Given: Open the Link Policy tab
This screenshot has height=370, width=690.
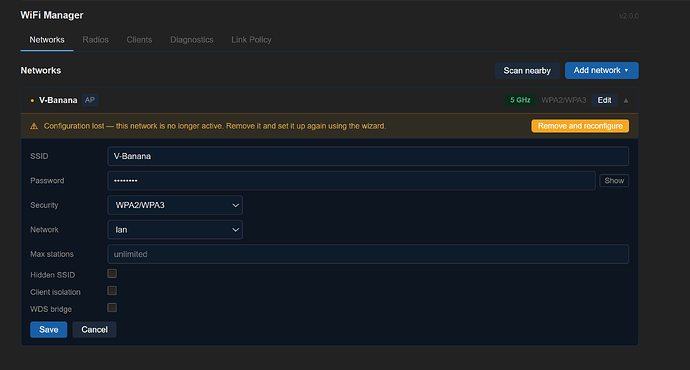Looking at the screenshot, I should point(251,40).
